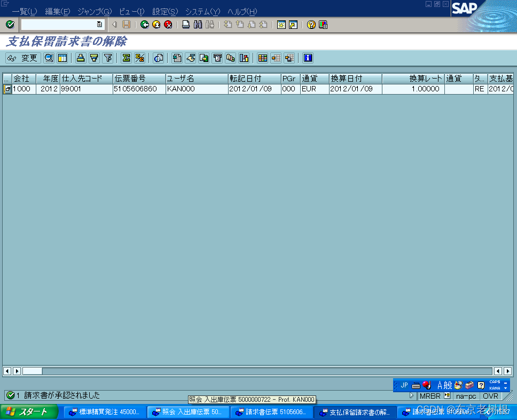Open the command field dropdown arrow
Viewport: 517px width, 420px height.
coord(99,24)
